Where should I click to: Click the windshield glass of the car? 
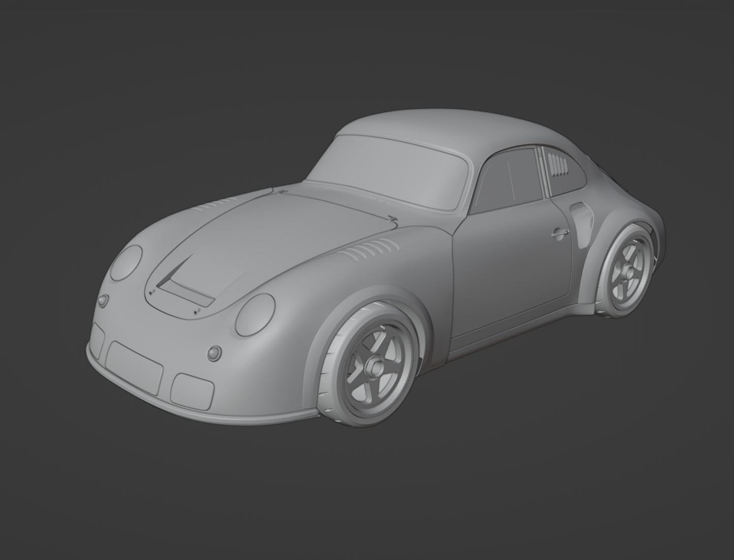pyautogui.click(x=388, y=170)
